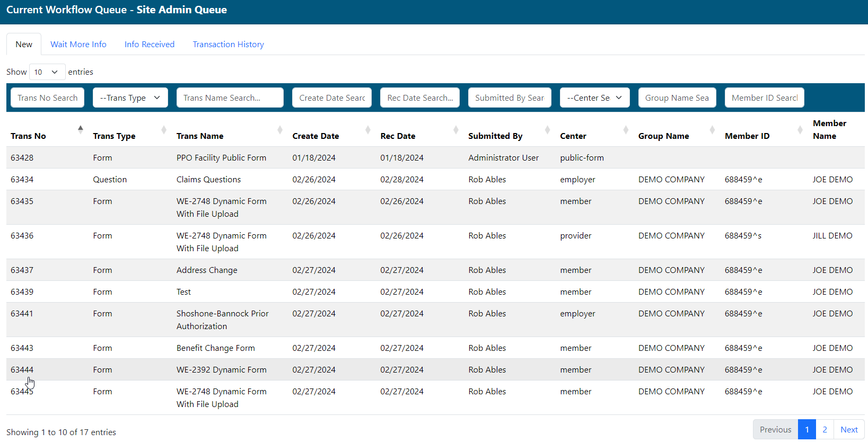
Task: Open the Show entries count dropdown
Action: (47, 72)
